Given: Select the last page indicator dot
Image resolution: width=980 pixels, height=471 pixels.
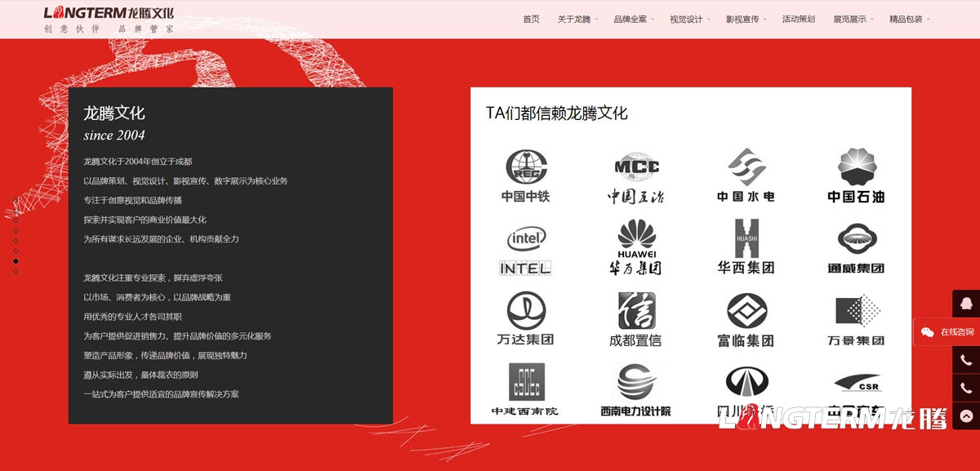Looking at the screenshot, I should (16, 271).
